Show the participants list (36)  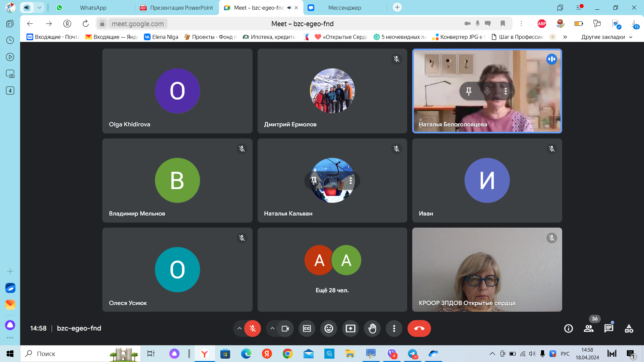(589, 328)
